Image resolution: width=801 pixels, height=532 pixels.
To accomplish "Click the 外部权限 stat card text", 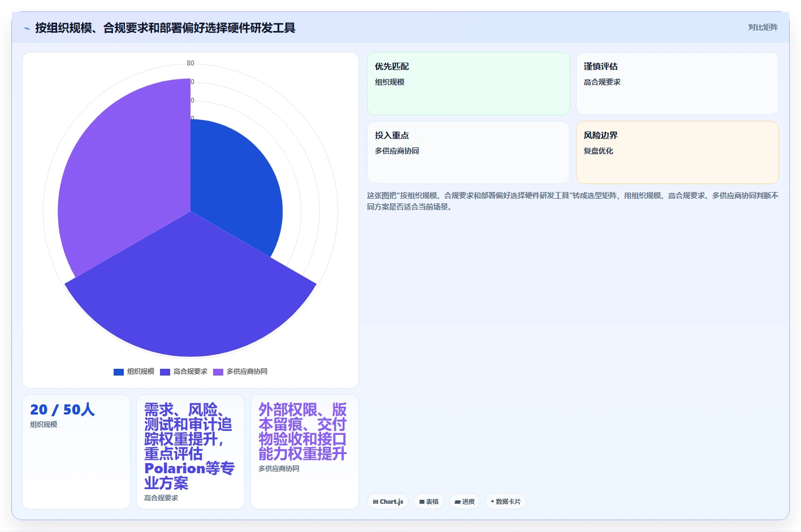I will click(302, 431).
